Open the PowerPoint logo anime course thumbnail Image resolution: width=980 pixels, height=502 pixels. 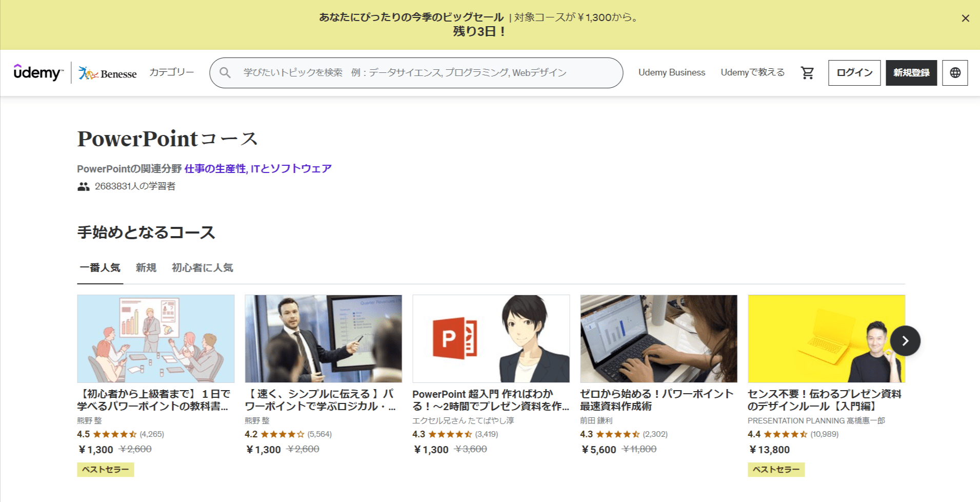click(x=491, y=339)
